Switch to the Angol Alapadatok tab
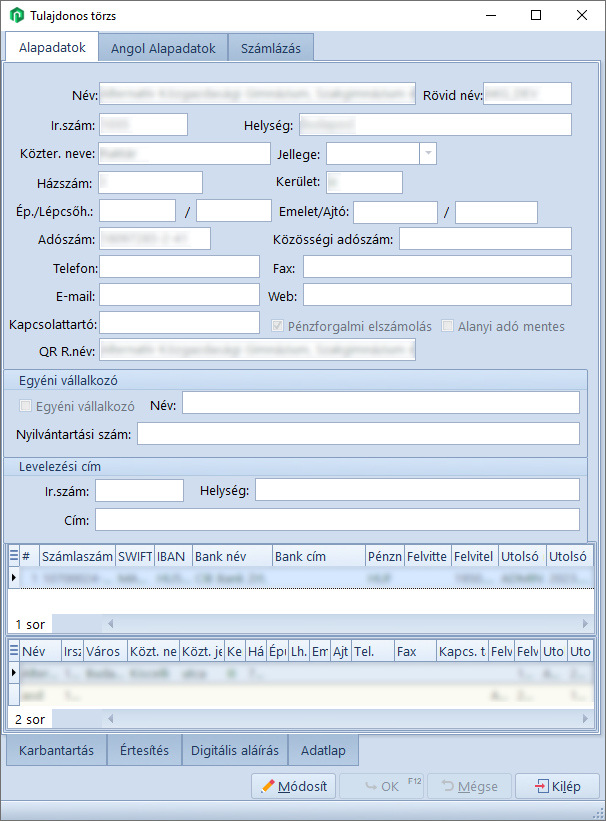Image resolution: width=606 pixels, height=821 pixels. click(163, 48)
